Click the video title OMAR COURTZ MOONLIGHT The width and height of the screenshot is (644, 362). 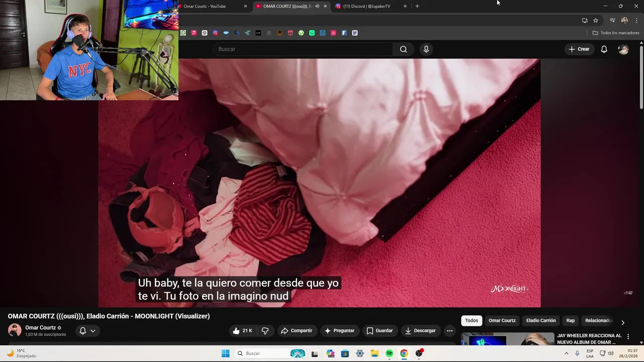click(109, 316)
